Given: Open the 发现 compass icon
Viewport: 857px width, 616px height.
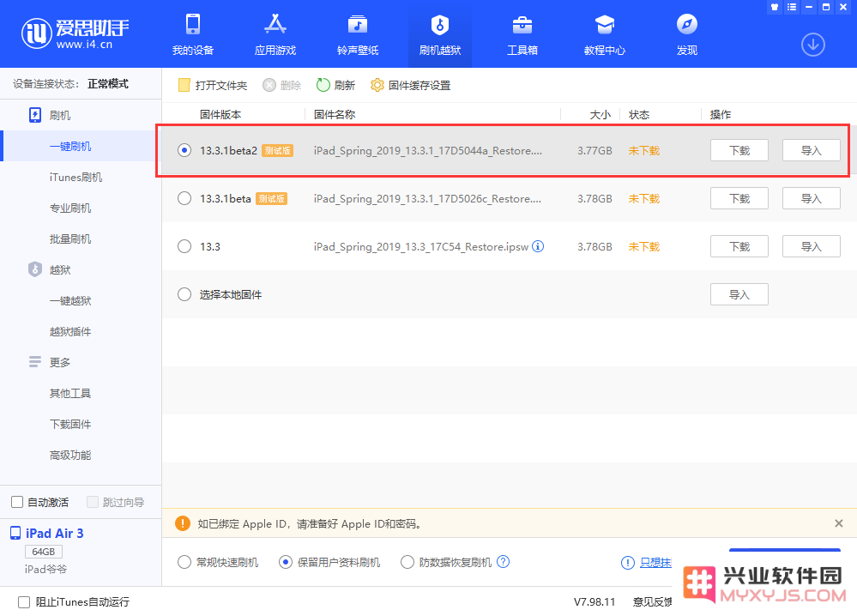Looking at the screenshot, I should pos(687,25).
